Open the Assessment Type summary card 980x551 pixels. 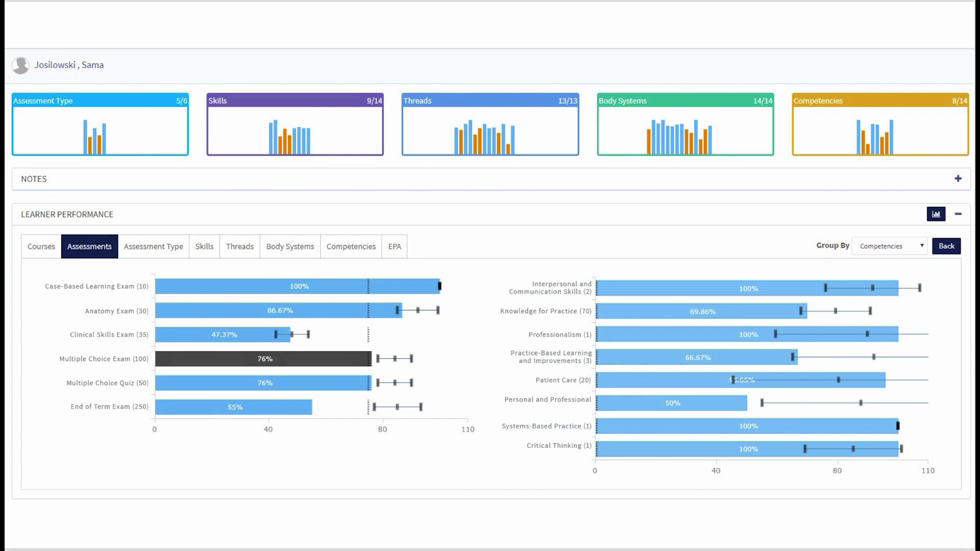click(x=100, y=124)
